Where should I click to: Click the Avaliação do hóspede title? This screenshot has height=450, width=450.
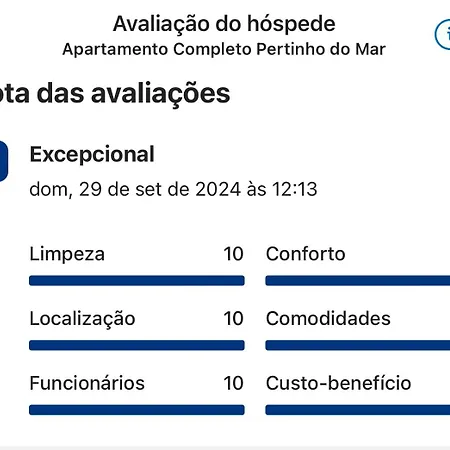(224, 24)
